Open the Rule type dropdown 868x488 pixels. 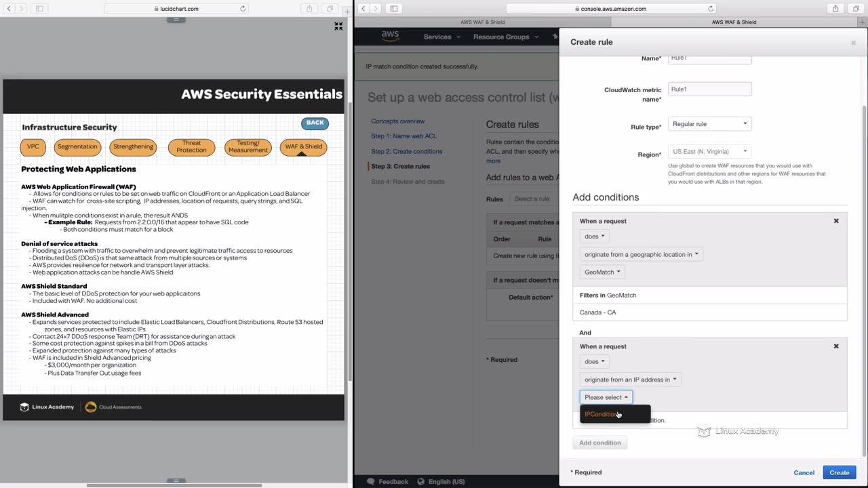[709, 124]
